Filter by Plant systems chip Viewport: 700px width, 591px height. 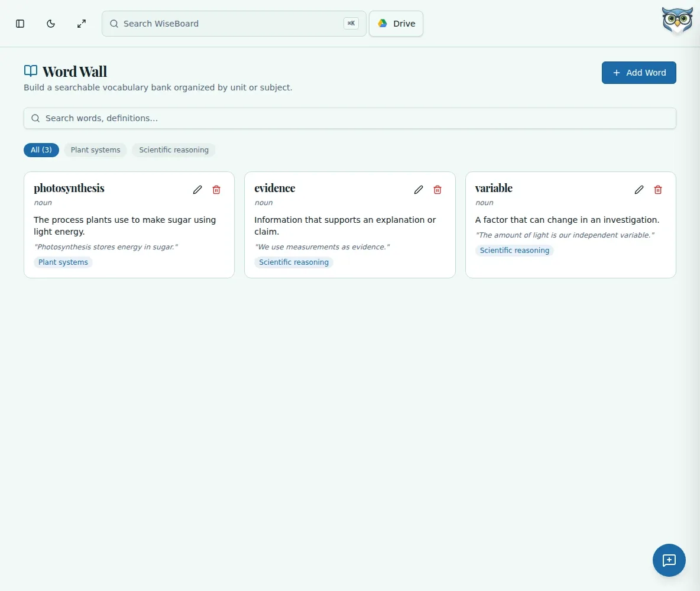click(x=96, y=150)
